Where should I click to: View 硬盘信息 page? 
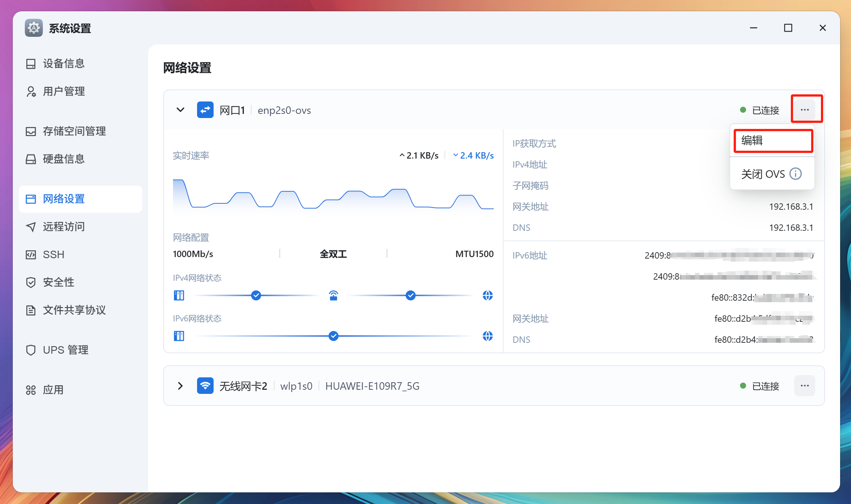pos(64,159)
